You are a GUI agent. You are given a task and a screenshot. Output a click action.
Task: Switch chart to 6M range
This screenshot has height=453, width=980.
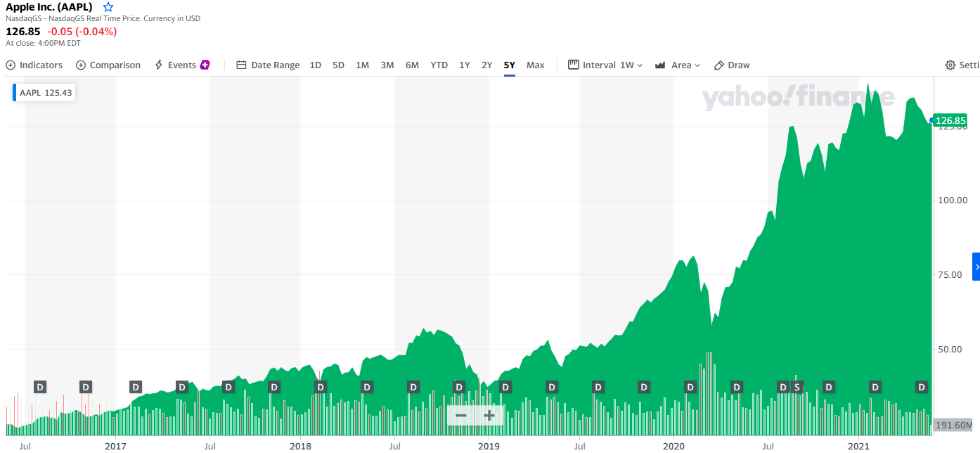(412, 65)
